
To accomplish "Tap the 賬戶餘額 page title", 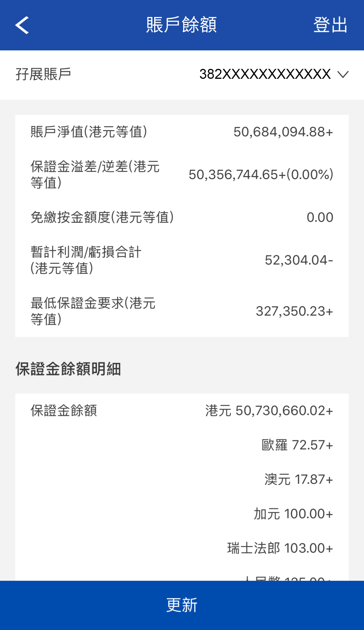I will (x=181, y=25).
